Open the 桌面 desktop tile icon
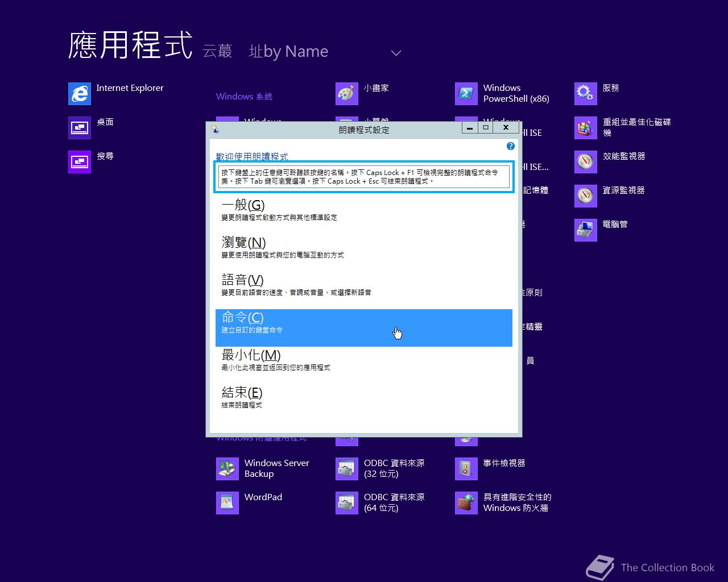The image size is (728, 582). pos(80,128)
